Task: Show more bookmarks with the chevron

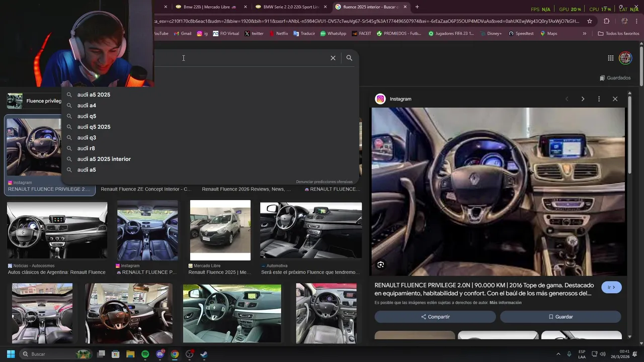Action: (584, 34)
